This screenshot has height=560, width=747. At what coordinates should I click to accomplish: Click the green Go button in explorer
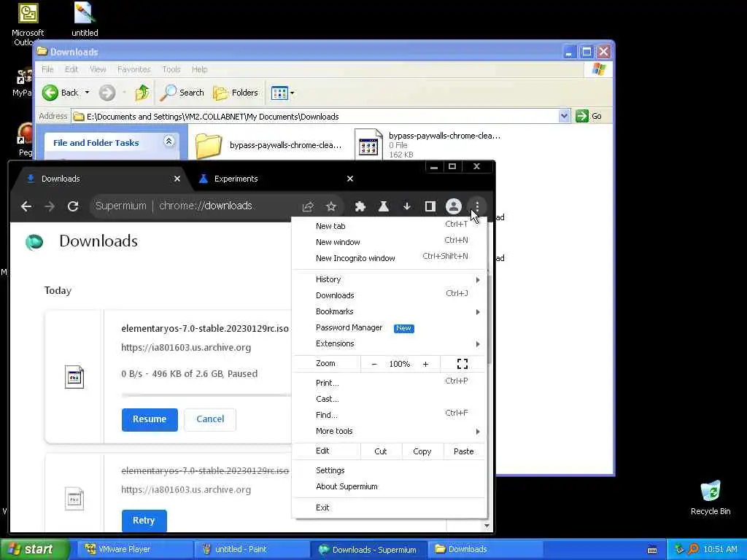point(589,116)
